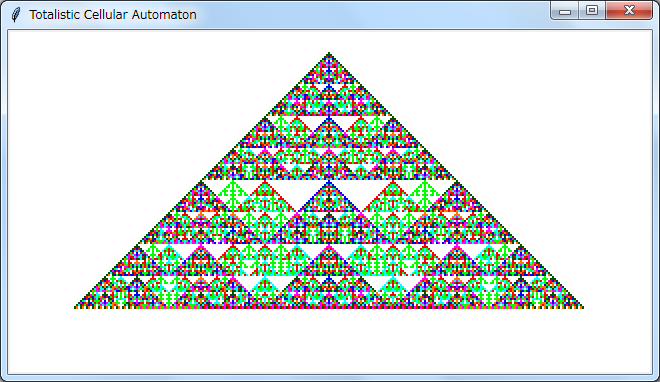
Task: Click the red-edged triangle left of the blue center triangle
Action: (265, 197)
